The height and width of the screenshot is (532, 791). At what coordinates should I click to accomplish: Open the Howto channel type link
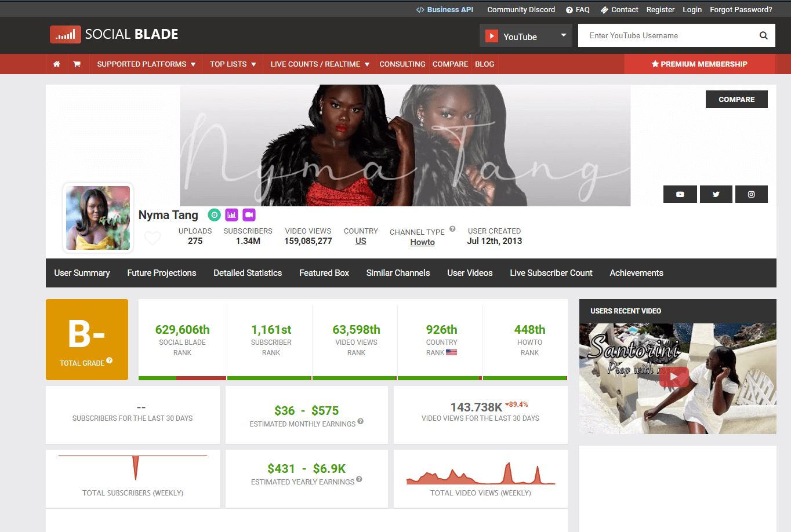point(422,242)
